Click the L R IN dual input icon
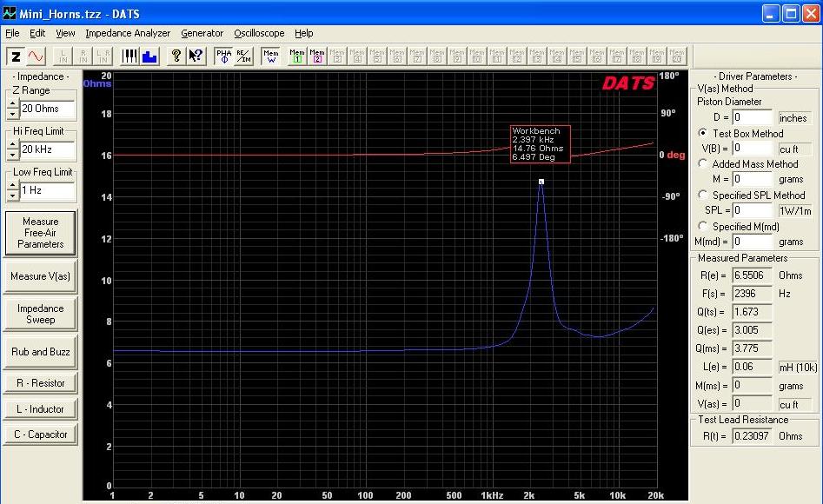Image resolution: width=823 pixels, height=504 pixels. pos(103,56)
